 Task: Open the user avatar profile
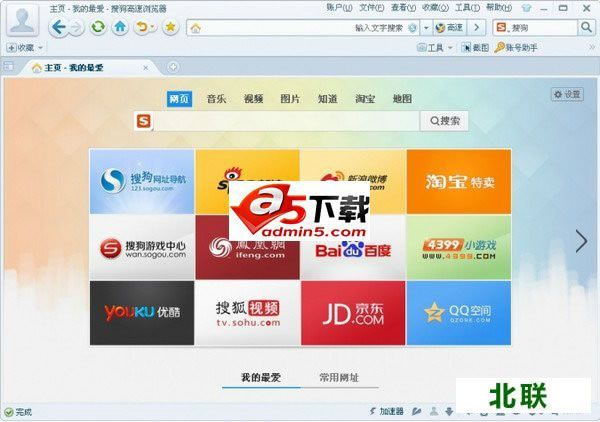click(x=20, y=20)
